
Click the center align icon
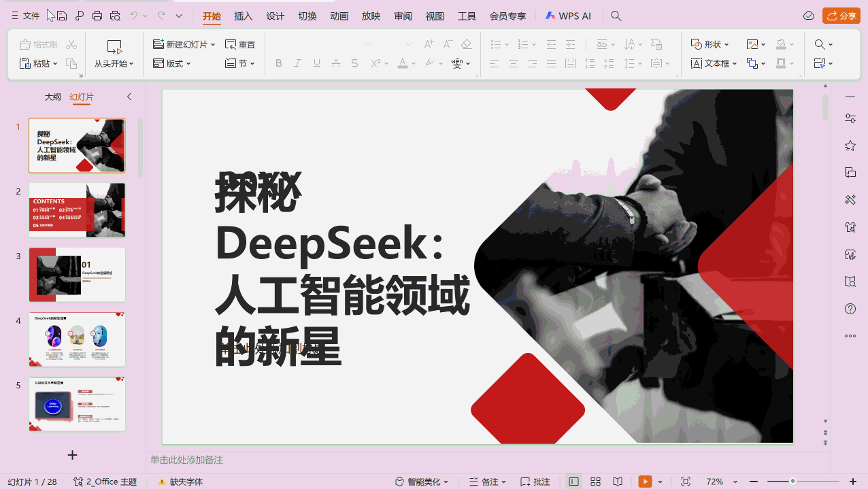coord(514,63)
